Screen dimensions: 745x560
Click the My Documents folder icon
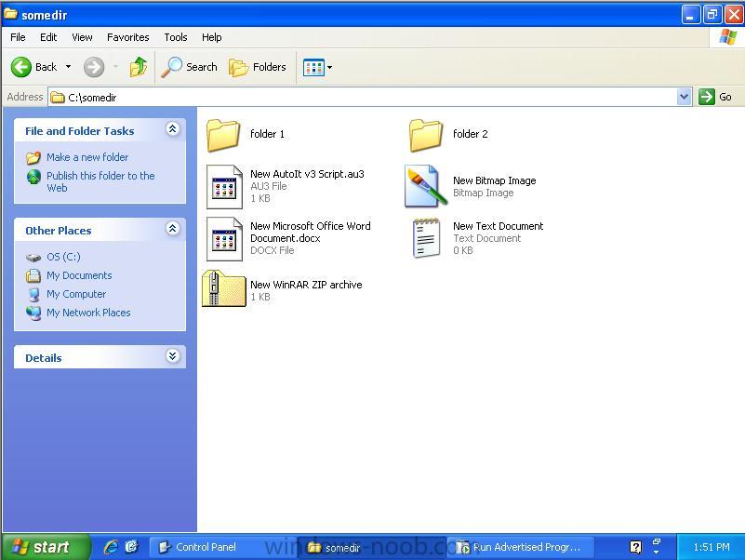click(x=33, y=275)
